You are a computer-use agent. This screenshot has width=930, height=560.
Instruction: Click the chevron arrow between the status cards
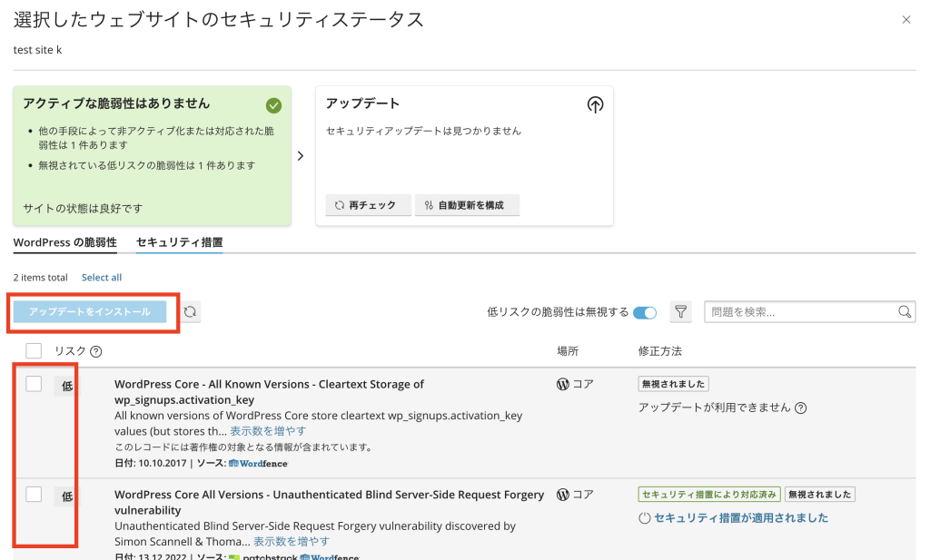point(301,156)
